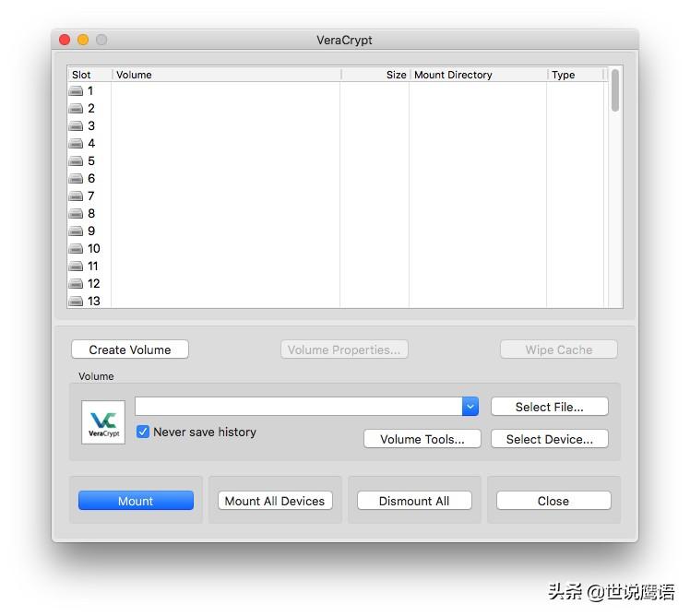
Task: Focus the volume path input field
Action: click(298, 406)
